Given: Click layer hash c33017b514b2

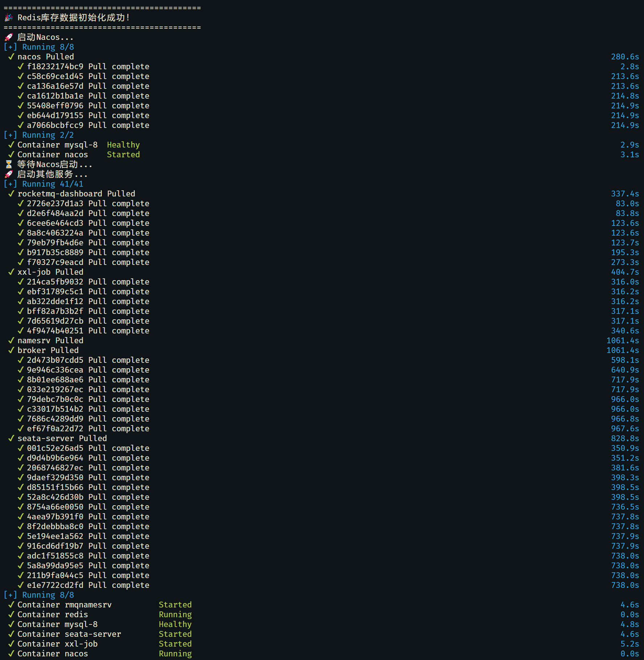Looking at the screenshot, I should tap(55, 409).
